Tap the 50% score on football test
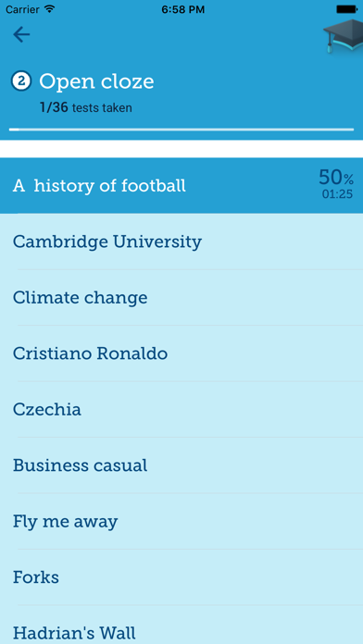Viewport: 363px width, 644px height. [336, 178]
